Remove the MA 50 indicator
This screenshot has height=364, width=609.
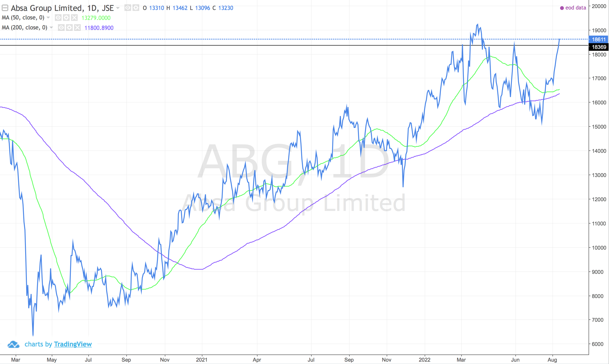tap(74, 18)
